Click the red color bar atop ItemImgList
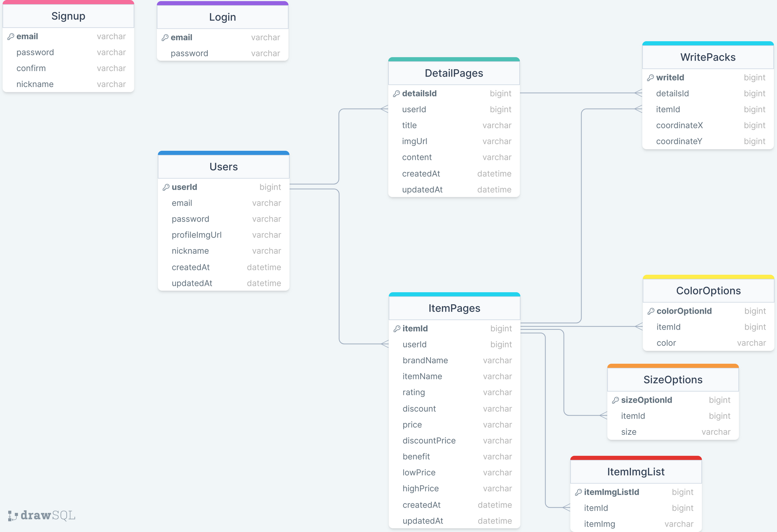 (x=636, y=458)
